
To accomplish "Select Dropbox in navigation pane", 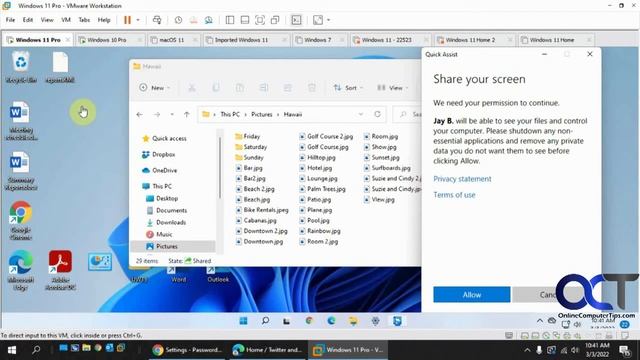I will (163, 155).
